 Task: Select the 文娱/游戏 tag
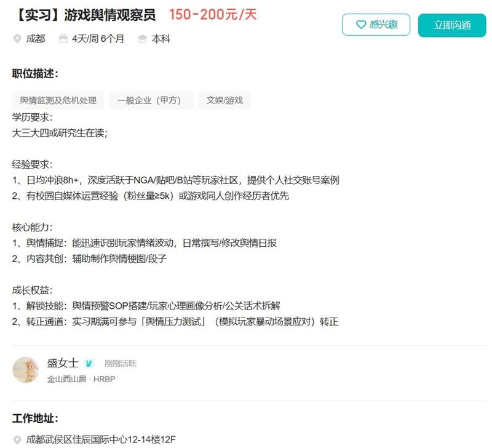pyautogui.click(x=224, y=100)
